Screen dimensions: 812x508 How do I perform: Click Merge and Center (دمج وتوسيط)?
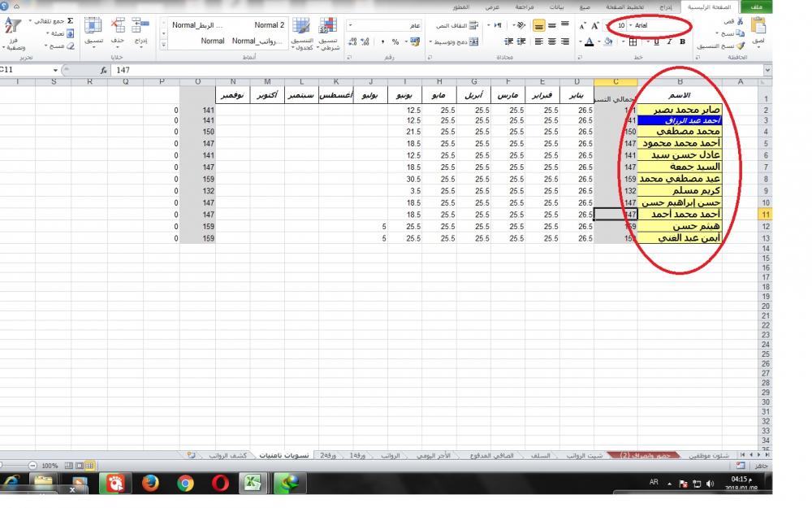(454, 41)
